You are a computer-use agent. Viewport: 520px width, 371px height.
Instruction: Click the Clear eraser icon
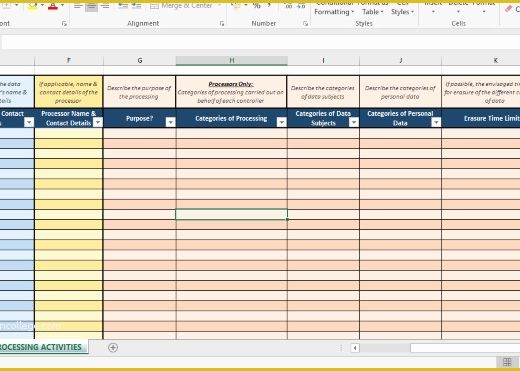click(508, 9)
